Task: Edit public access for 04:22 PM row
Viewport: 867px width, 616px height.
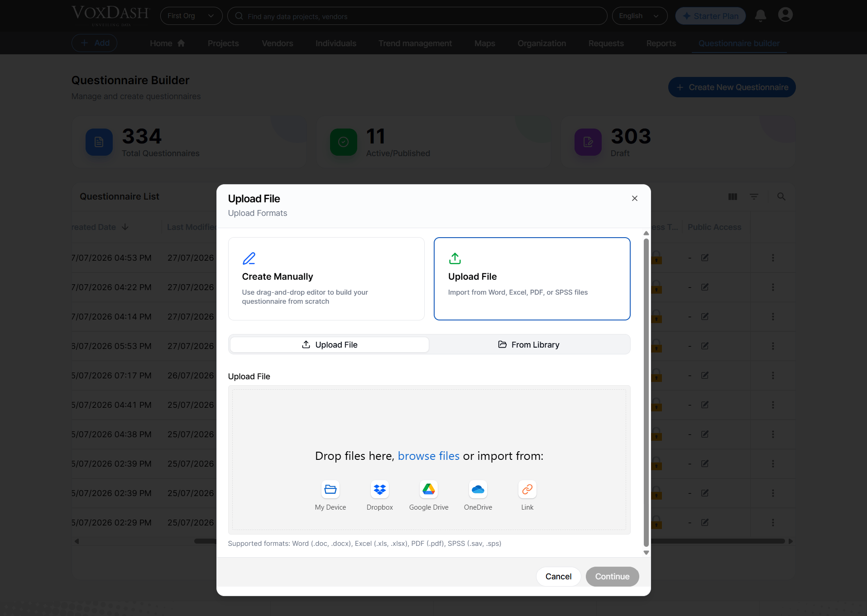Action: [704, 287]
